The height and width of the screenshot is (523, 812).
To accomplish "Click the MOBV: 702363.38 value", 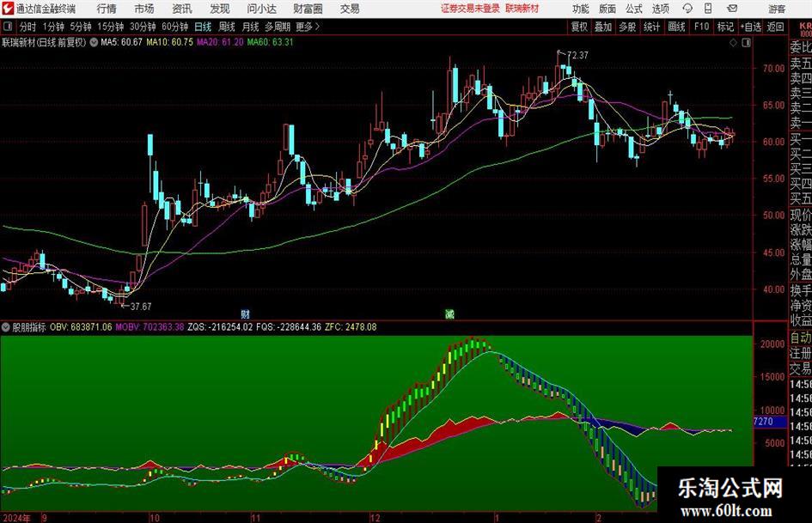I will [150, 327].
